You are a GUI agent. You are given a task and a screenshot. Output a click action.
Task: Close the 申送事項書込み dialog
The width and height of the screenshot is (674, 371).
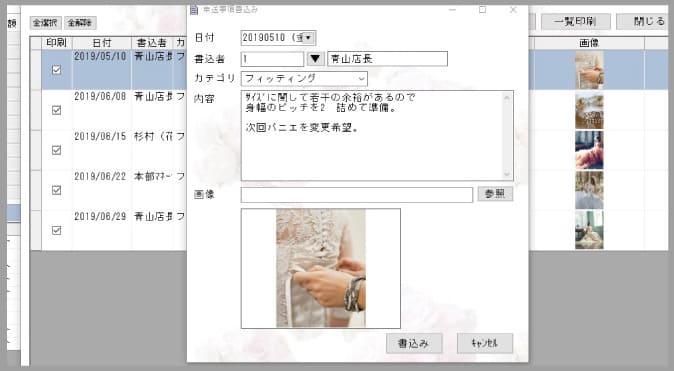tap(513, 9)
